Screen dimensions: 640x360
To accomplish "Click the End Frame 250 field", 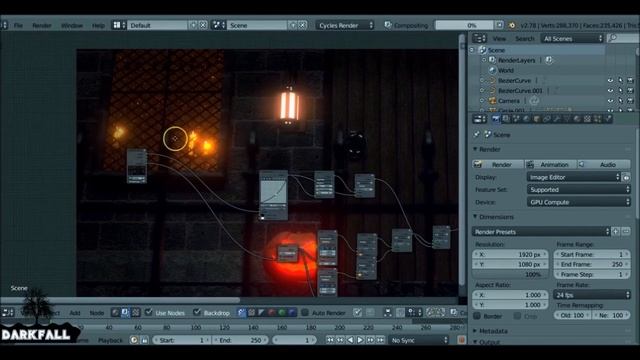I will coord(592,264).
